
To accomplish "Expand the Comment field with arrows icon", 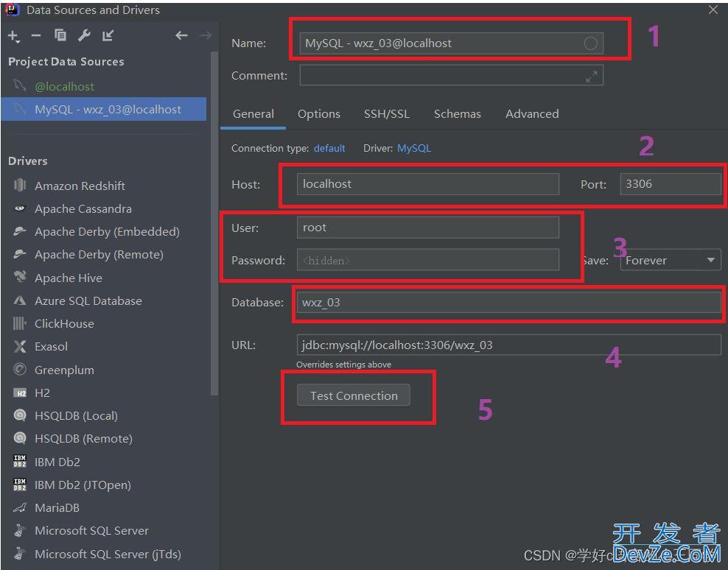I will (x=591, y=77).
